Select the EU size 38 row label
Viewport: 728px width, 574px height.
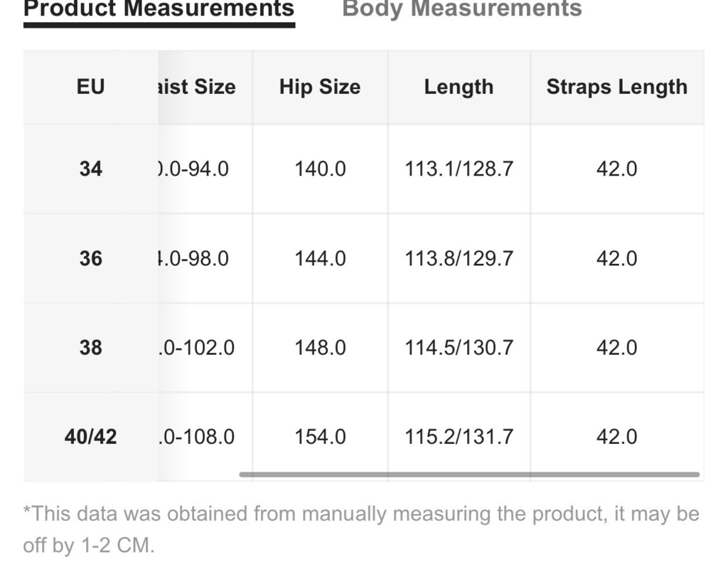tap(90, 347)
